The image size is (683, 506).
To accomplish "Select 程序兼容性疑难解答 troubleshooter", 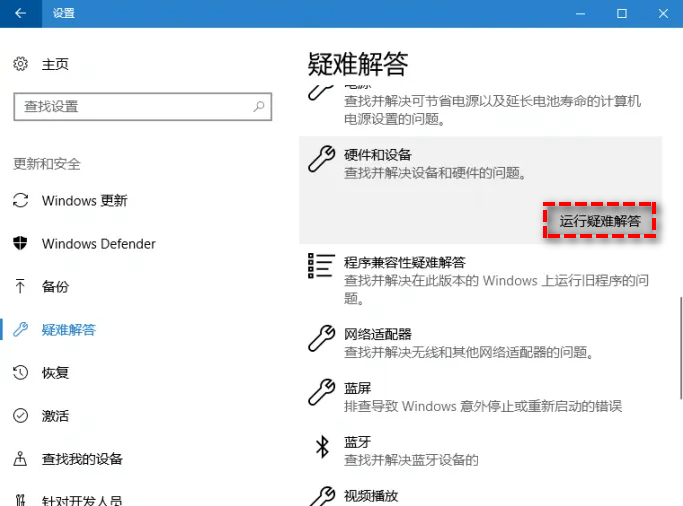I will click(x=405, y=262).
